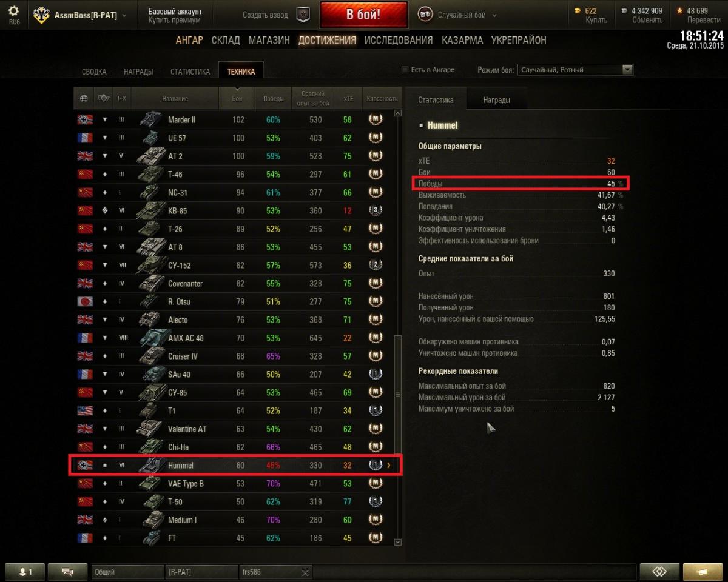Open contacts list icon at bottom left
The height and width of the screenshot is (582, 728).
tap(24, 572)
